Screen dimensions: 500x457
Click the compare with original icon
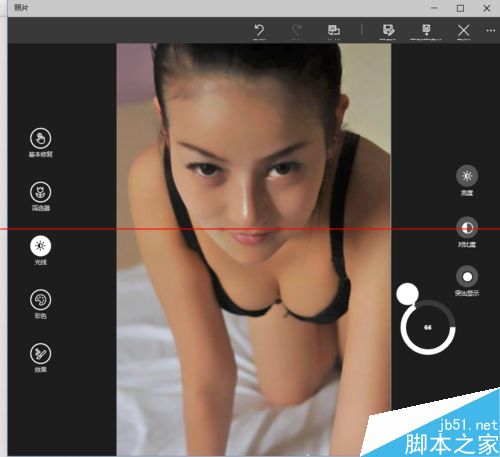click(334, 30)
